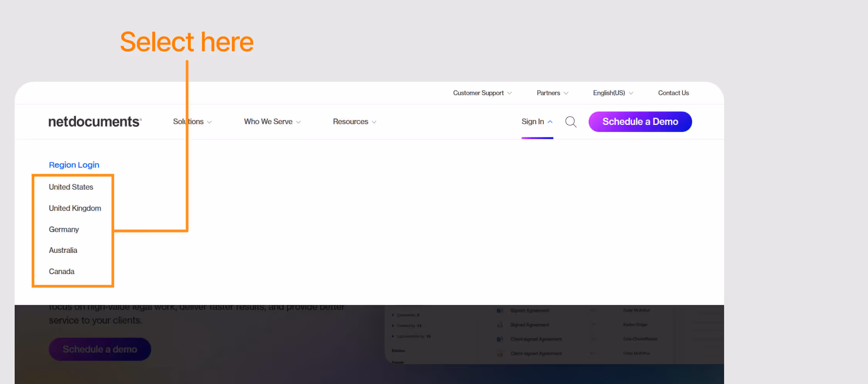Click the search magnifier icon

pyautogui.click(x=571, y=122)
